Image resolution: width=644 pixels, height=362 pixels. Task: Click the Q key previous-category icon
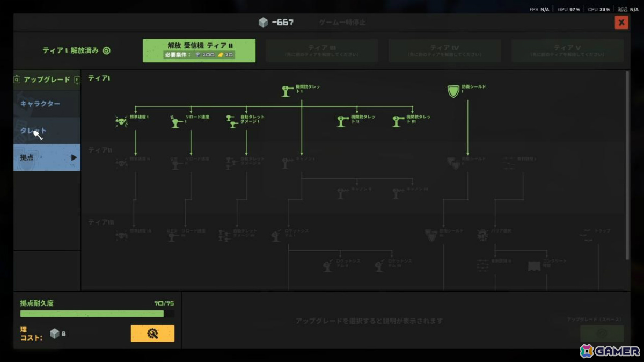click(x=17, y=79)
